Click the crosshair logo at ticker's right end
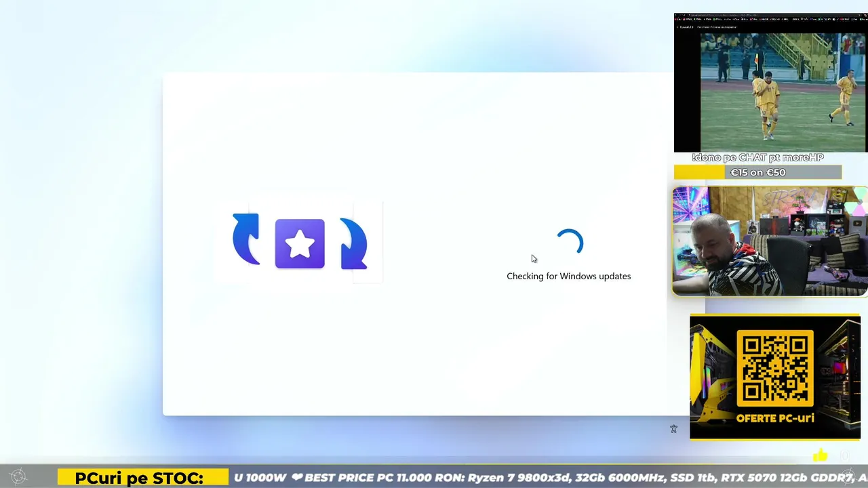The image size is (868, 488). tap(847, 477)
